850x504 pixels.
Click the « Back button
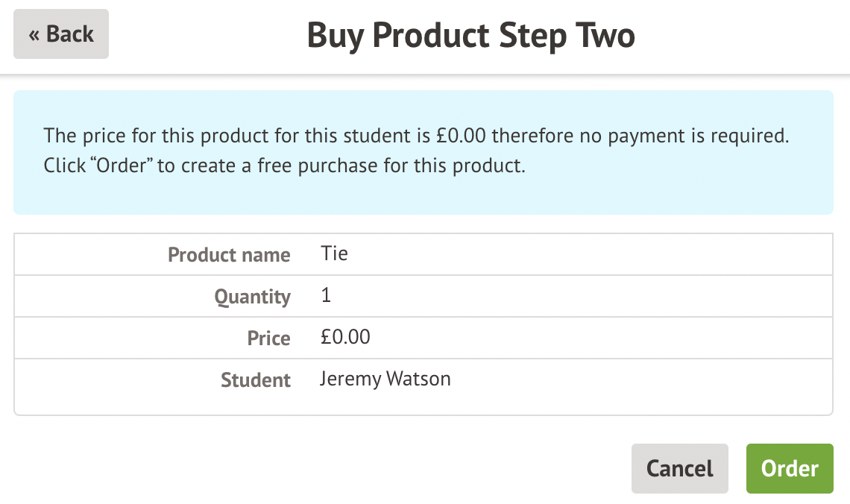61,34
